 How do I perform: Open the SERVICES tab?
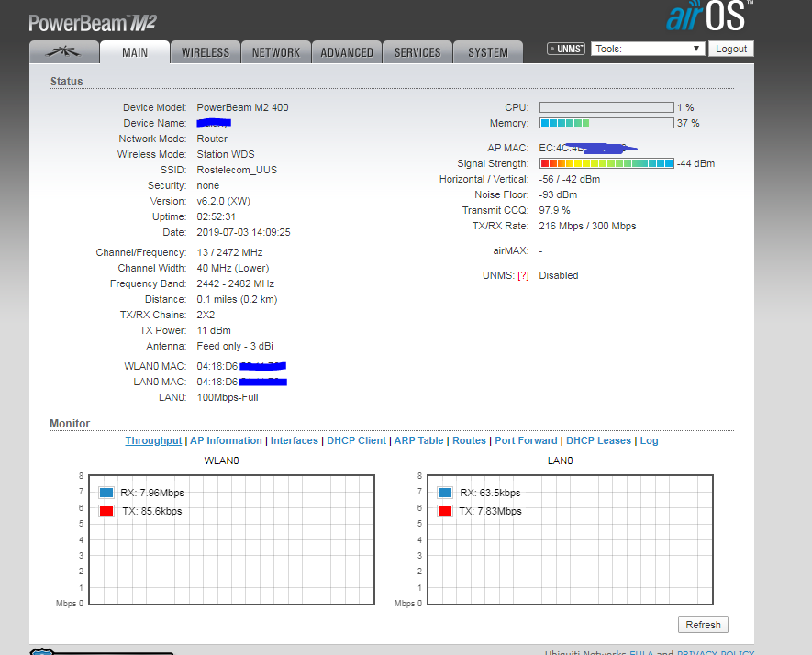pyautogui.click(x=417, y=51)
